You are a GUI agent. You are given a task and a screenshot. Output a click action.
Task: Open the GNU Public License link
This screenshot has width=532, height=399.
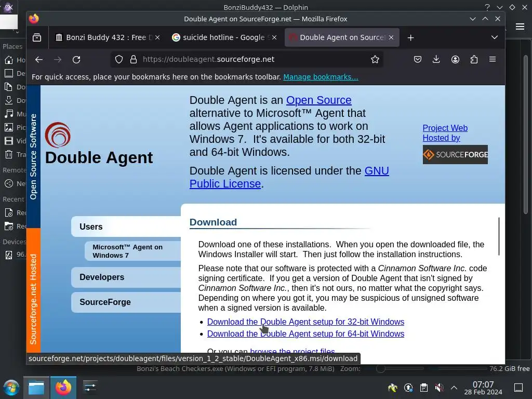click(x=289, y=177)
